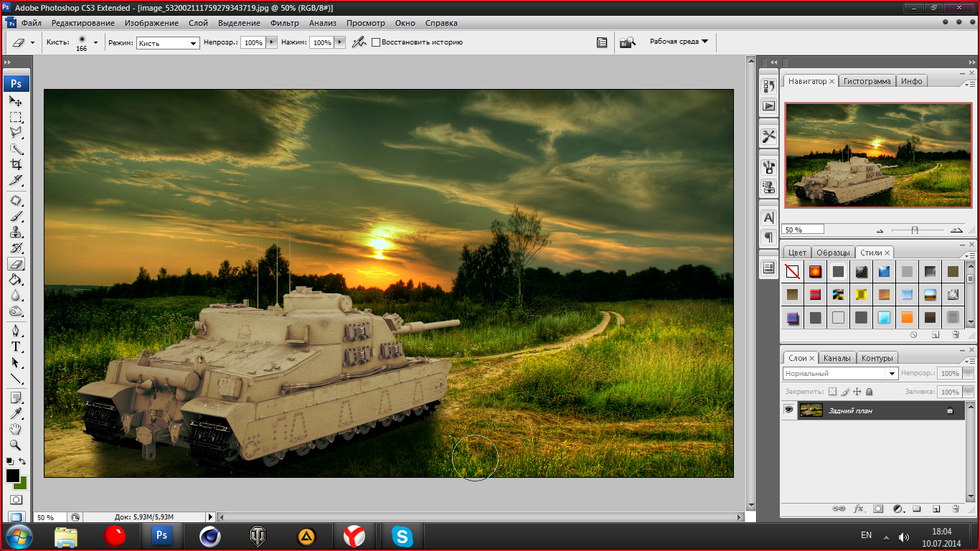This screenshot has height=551, width=980.
Task: Switch to the 'Гистограмма' tab
Action: (867, 81)
